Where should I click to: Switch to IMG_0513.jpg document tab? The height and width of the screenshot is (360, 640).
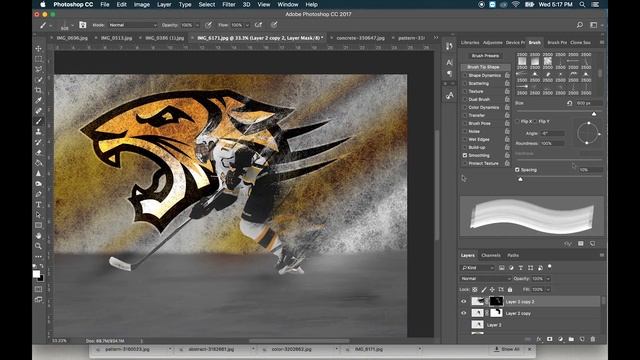pos(116,38)
